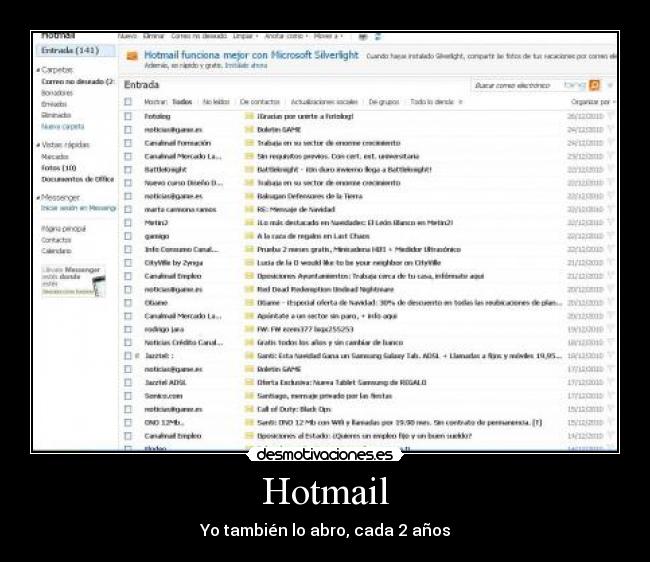
Task: Click the flag icon on the gamigo row
Action: (610, 236)
